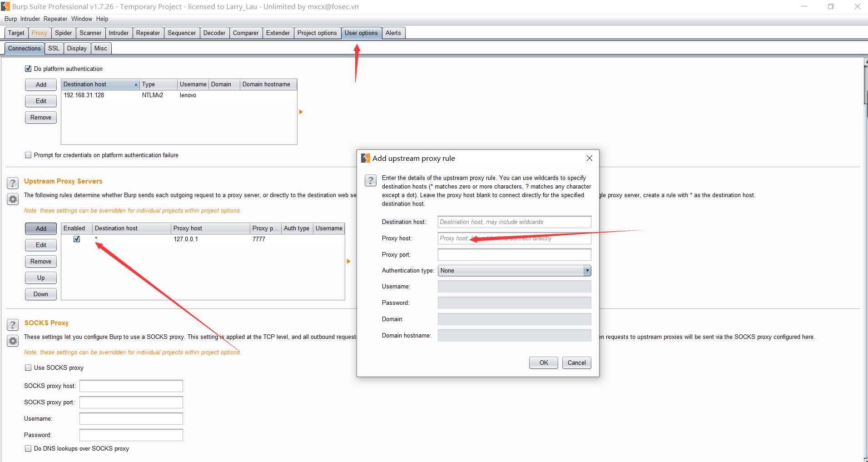Sort by Destination host column in authentication table
Viewport: 868px width, 462px height.
pos(100,84)
